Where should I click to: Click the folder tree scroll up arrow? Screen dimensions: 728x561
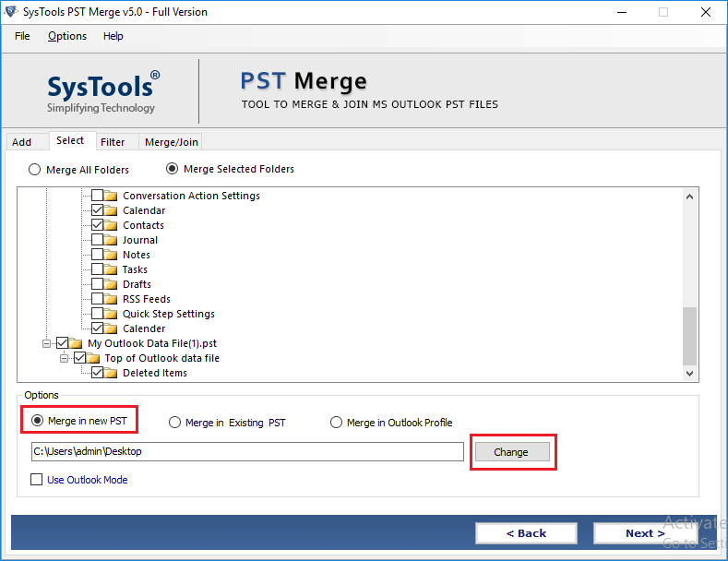point(689,197)
